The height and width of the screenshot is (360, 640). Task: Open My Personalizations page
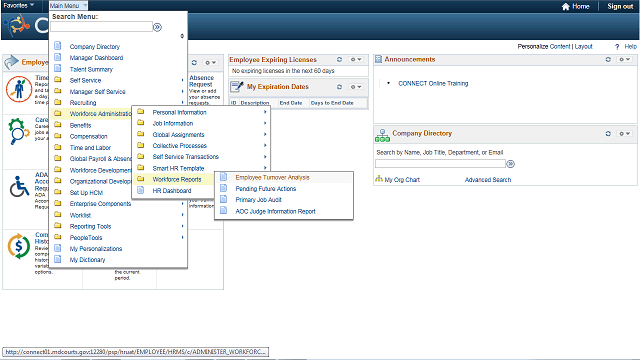click(x=96, y=249)
